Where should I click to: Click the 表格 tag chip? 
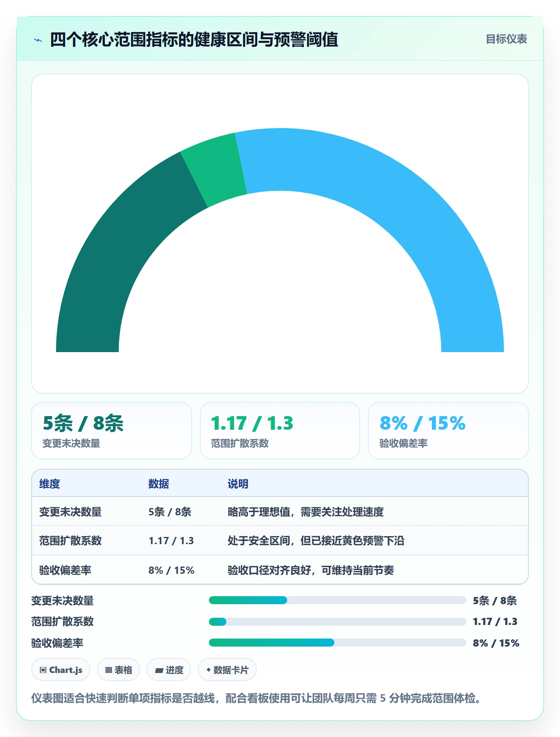click(118, 669)
